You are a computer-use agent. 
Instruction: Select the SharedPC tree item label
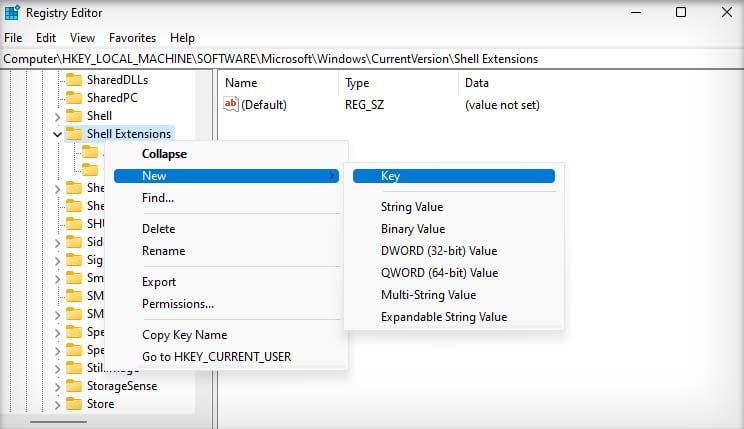coord(112,98)
